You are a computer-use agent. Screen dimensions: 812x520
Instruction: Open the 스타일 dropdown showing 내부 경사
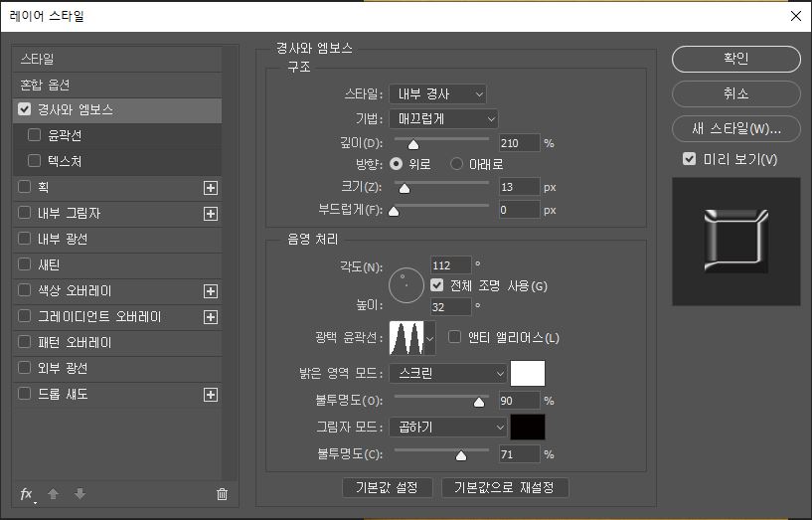[437, 94]
